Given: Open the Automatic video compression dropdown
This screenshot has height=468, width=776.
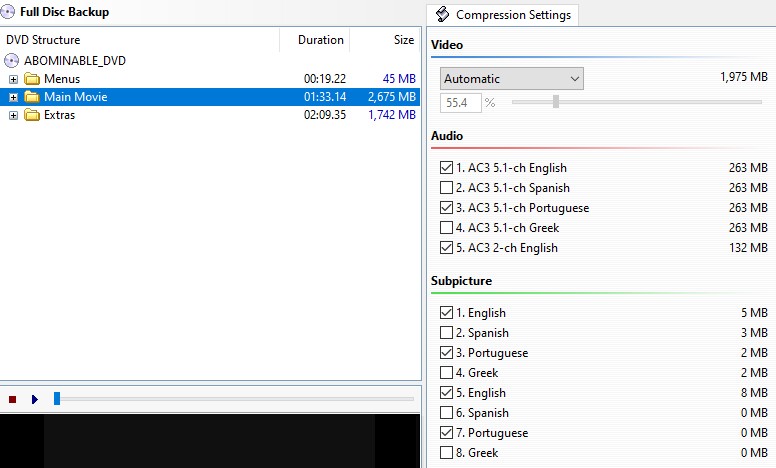Looking at the screenshot, I should [x=512, y=79].
